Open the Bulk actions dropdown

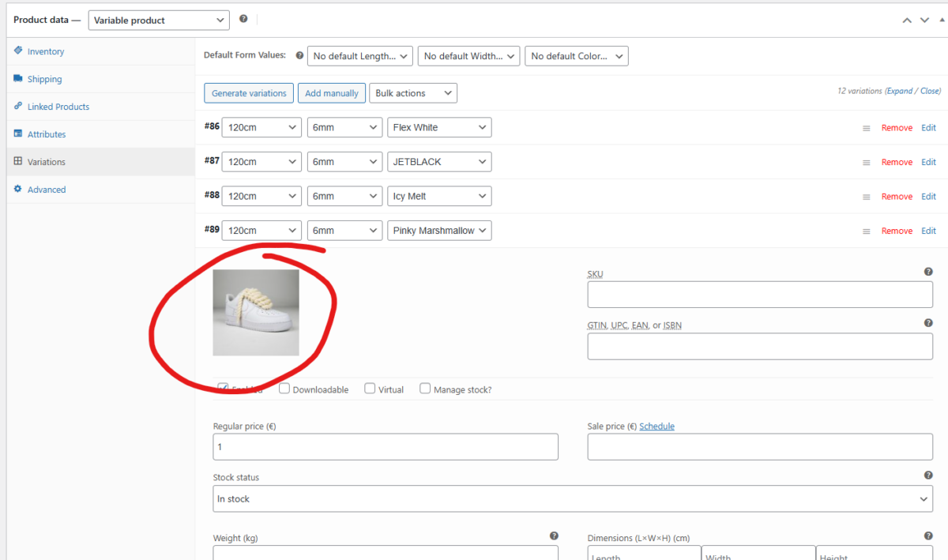(x=413, y=93)
